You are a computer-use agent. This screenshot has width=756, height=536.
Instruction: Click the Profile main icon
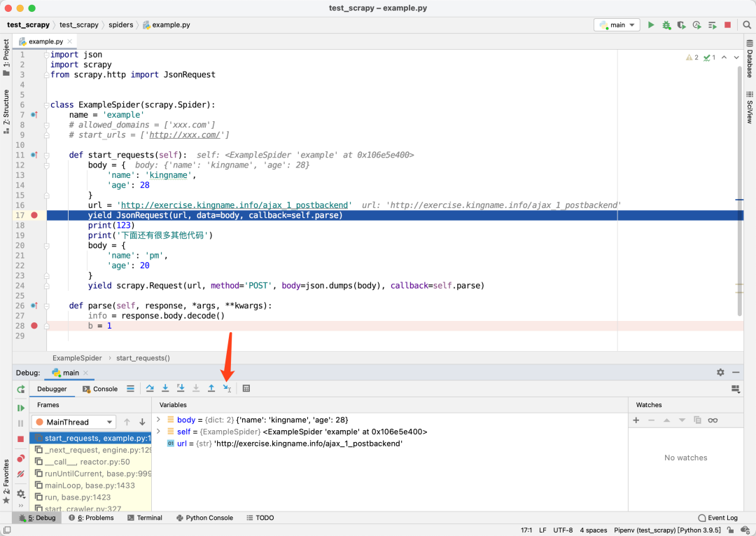click(x=696, y=25)
